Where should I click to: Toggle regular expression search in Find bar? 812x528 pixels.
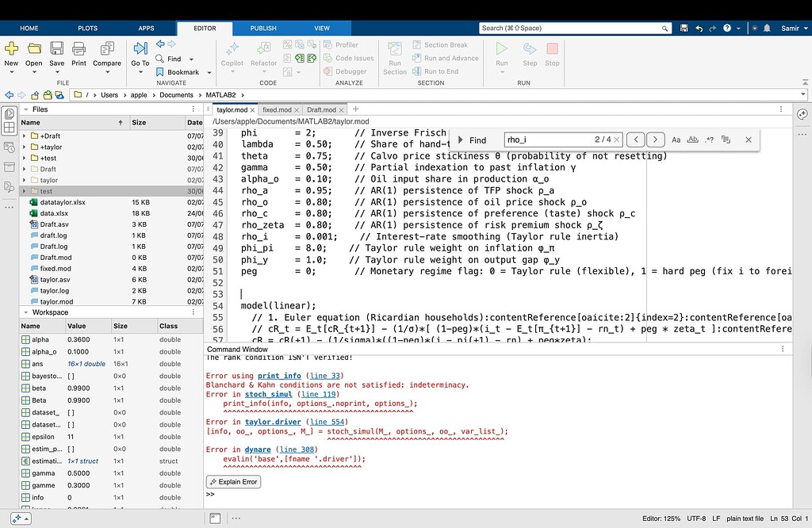[x=710, y=140]
